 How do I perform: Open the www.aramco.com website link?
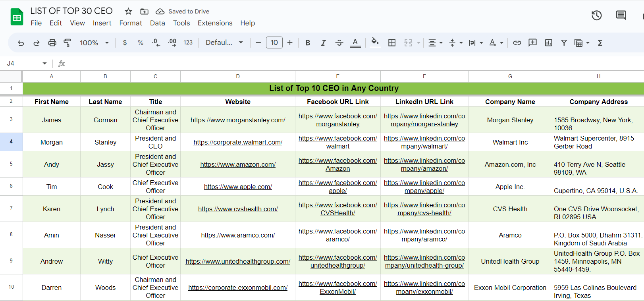[x=238, y=235]
